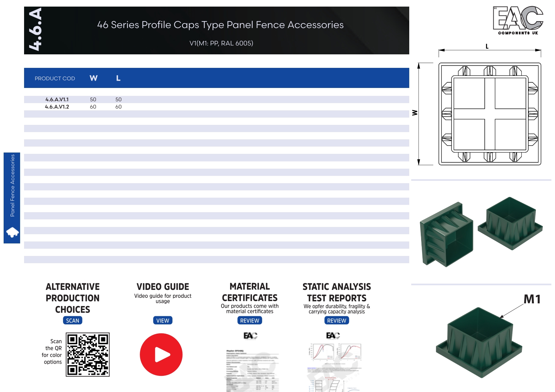Click the QR code for color options

tap(88, 354)
